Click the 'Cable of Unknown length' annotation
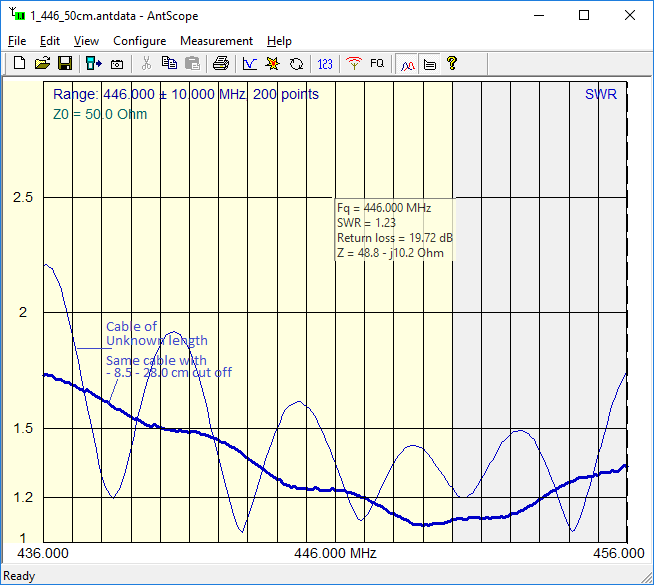The image size is (654, 585). point(157,333)
